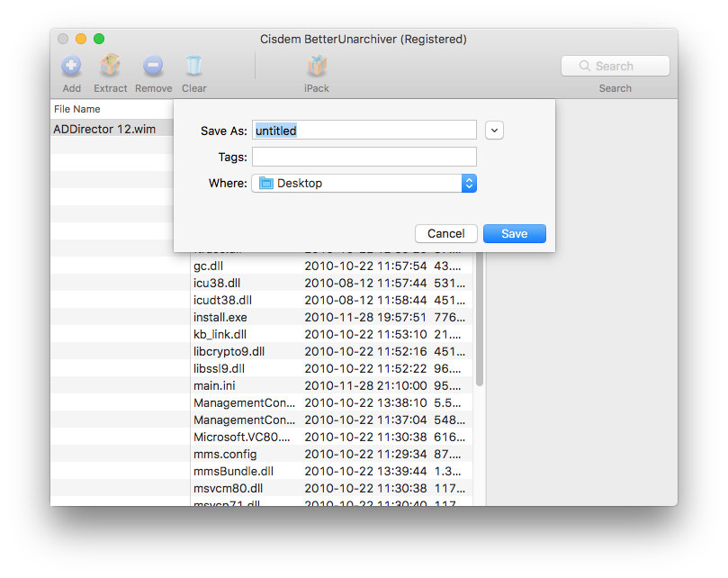Image resolution: width=728 pixels, height=578 pixels.
Task: Select ManagementCon... row dated 13:38:10
Action: [331, 402]
